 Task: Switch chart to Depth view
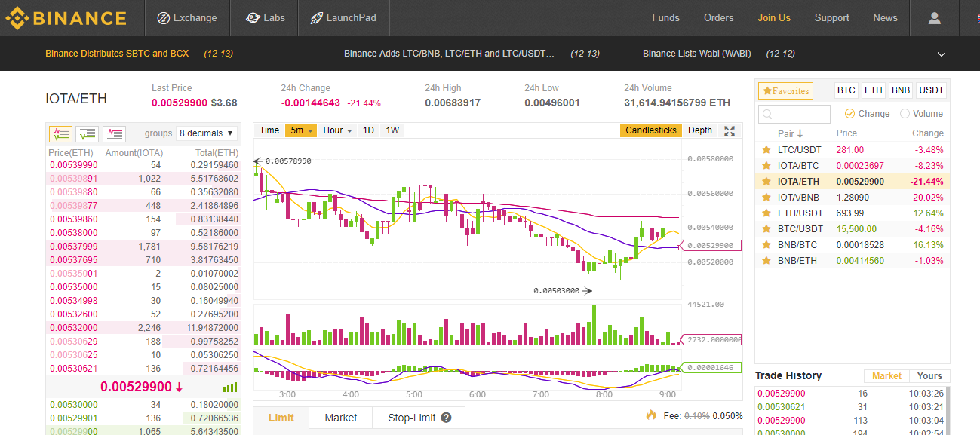tap(700, 130)
